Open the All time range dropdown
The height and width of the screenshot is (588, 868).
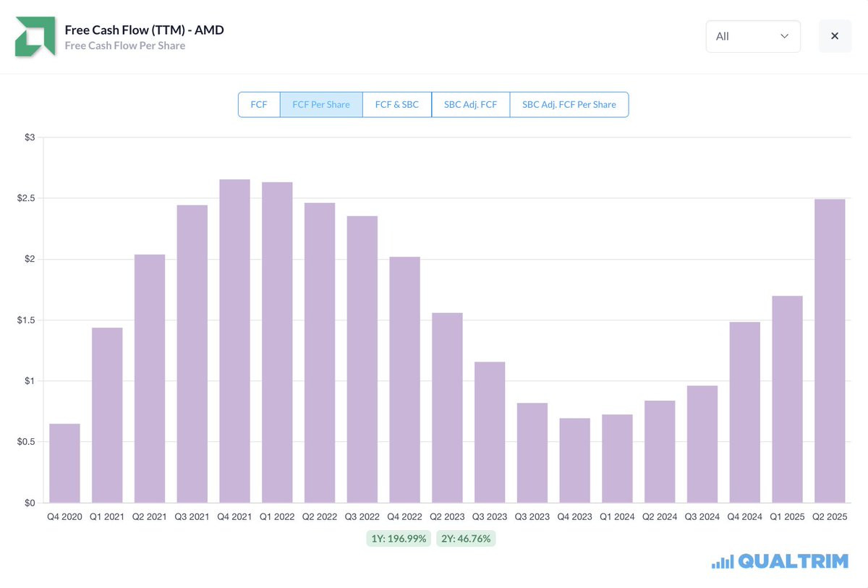pyautogui.click(x=752, y=36)
